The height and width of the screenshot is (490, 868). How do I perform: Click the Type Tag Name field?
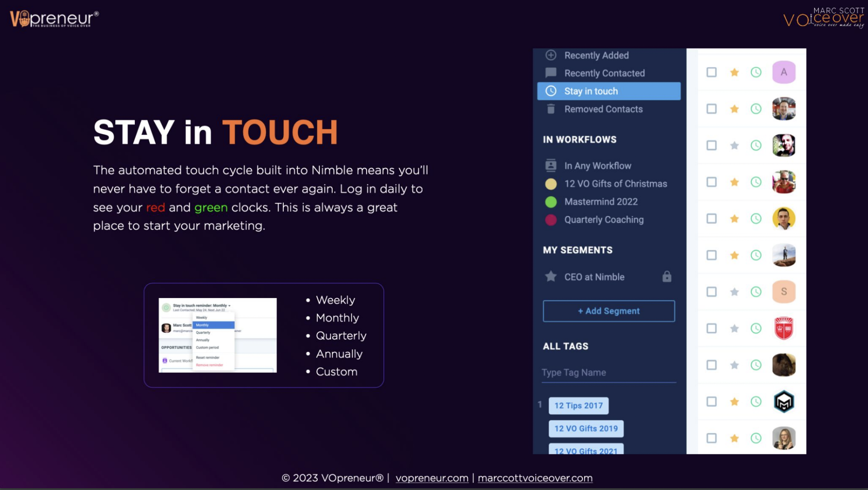pyautogui.click(x=608, y=373)
